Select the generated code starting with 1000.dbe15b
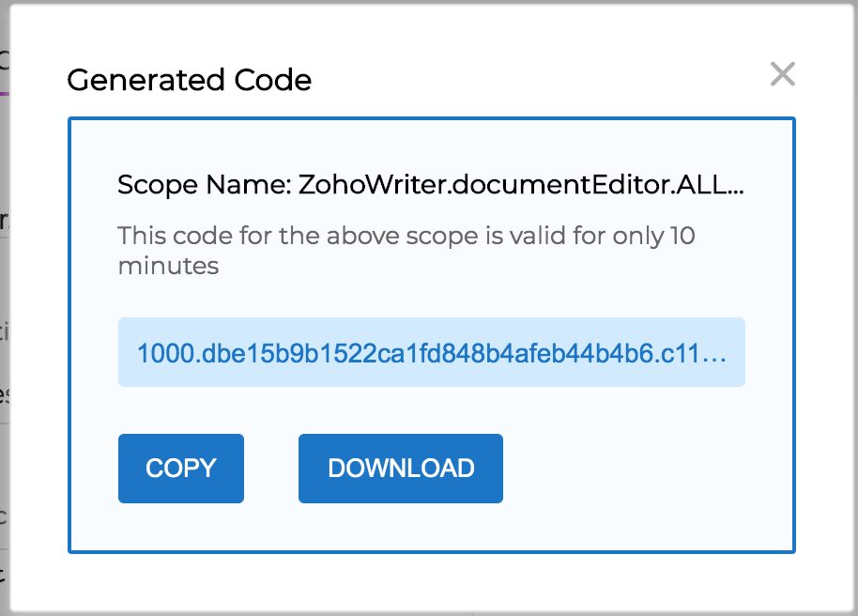Screen dimensions: 858x616 pyautogui.click(x=431, y=353)
